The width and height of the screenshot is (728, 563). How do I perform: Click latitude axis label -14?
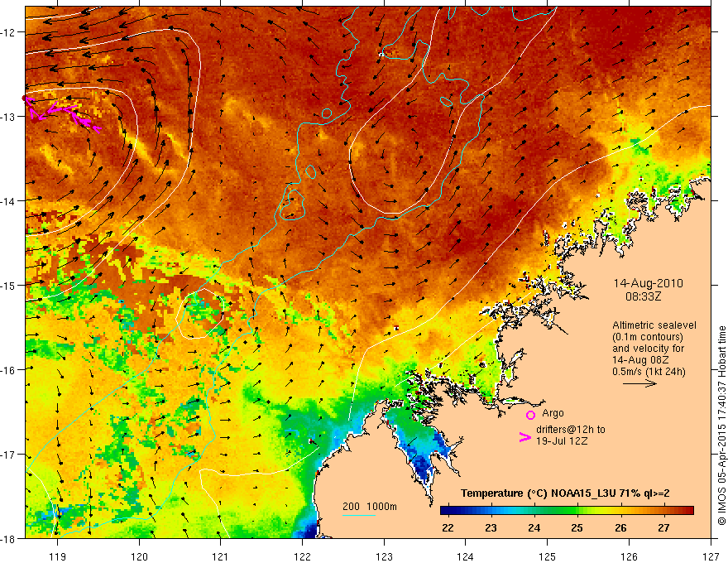point(8,200)
